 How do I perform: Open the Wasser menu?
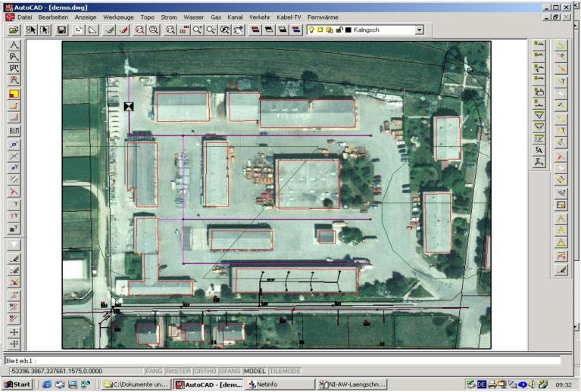coord(193,17)
